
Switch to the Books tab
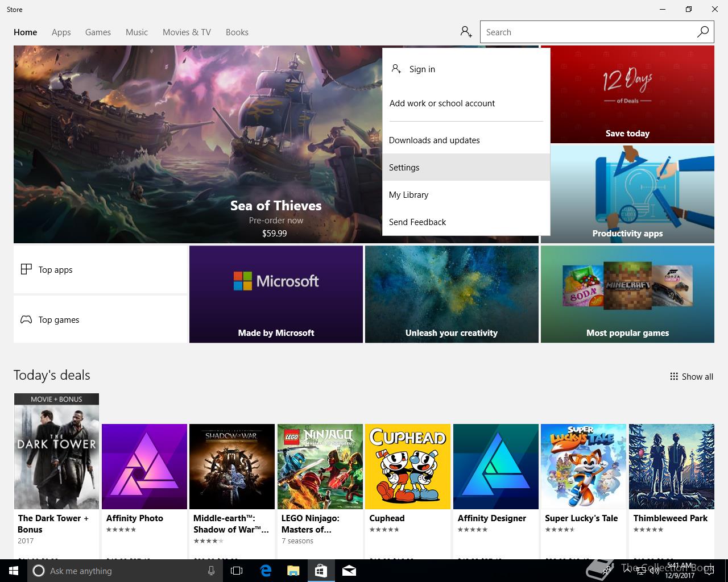click(237, 32)
